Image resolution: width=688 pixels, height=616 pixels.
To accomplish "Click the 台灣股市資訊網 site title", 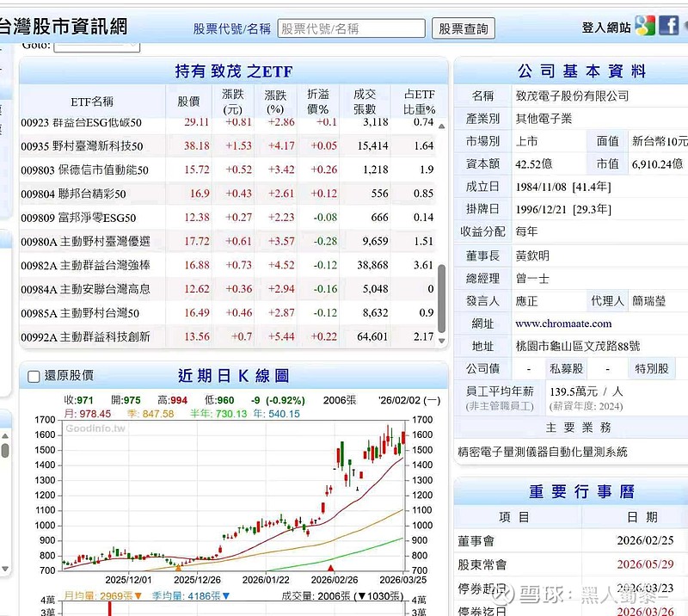I will tap(64, 27).
